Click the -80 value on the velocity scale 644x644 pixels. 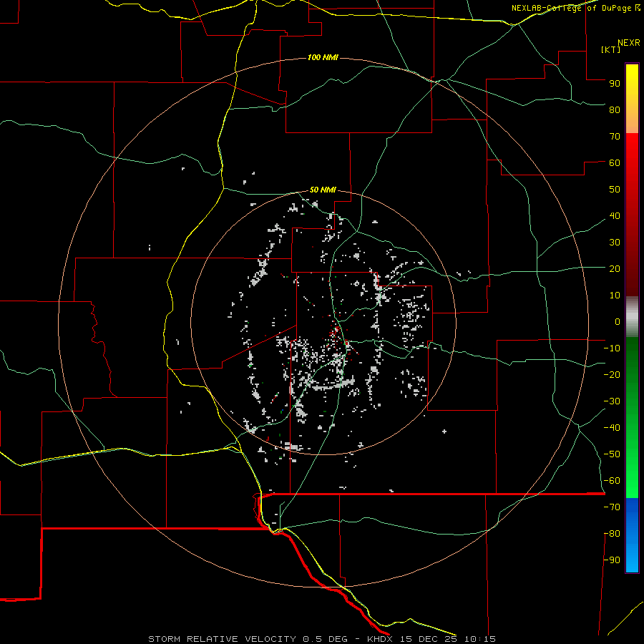coord(612,534)
